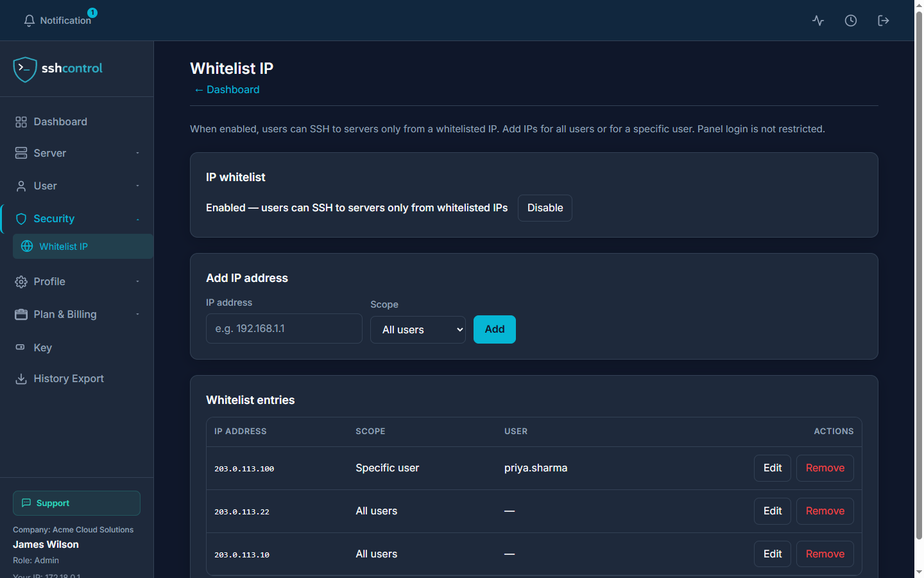
Task: Click the Dashboard grid icon in sidebar
Action: [21, 122]
